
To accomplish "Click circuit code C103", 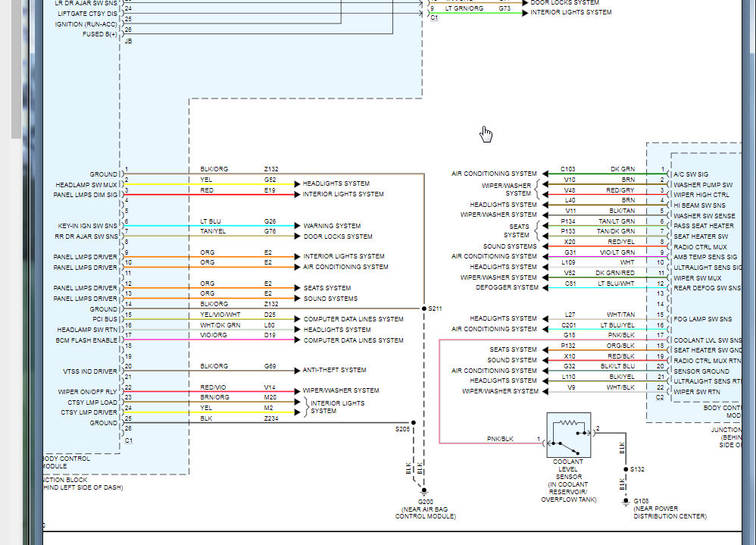I will 568,169.
